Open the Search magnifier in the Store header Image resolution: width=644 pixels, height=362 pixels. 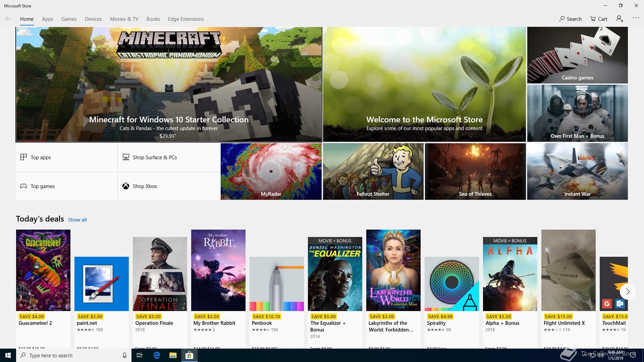coord(570,19)
